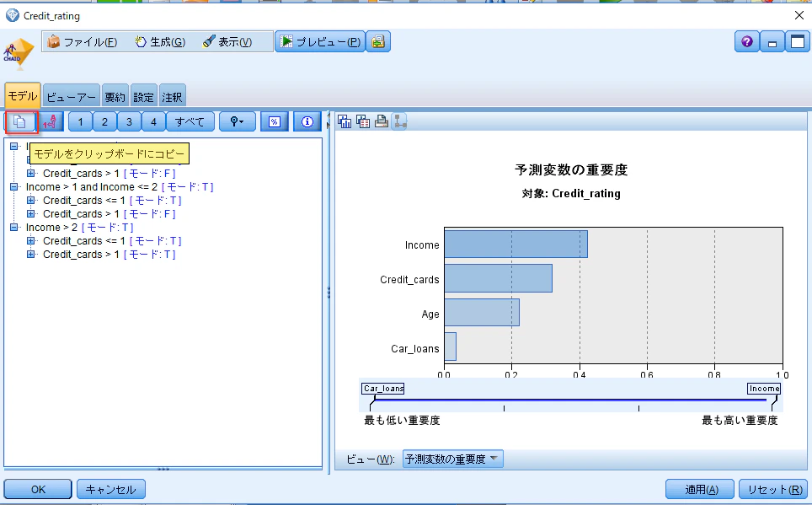Copy the model to clipboard
This screenshot has height=505, width=812.
click(21, 122)
